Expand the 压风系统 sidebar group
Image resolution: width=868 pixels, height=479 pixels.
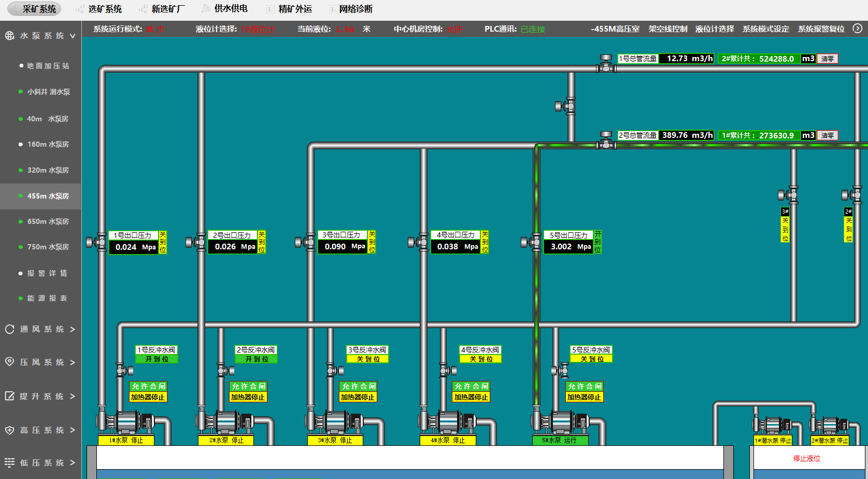click(x=40, y=362)
